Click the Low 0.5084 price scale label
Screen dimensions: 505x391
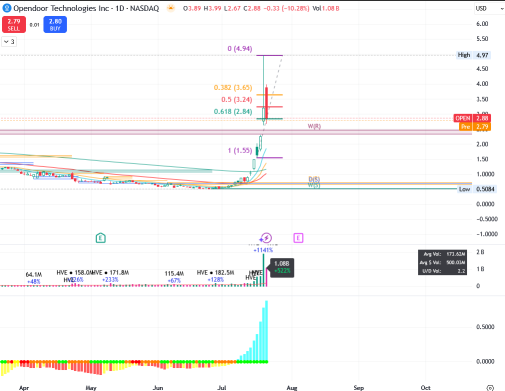(x=477, y=189)
